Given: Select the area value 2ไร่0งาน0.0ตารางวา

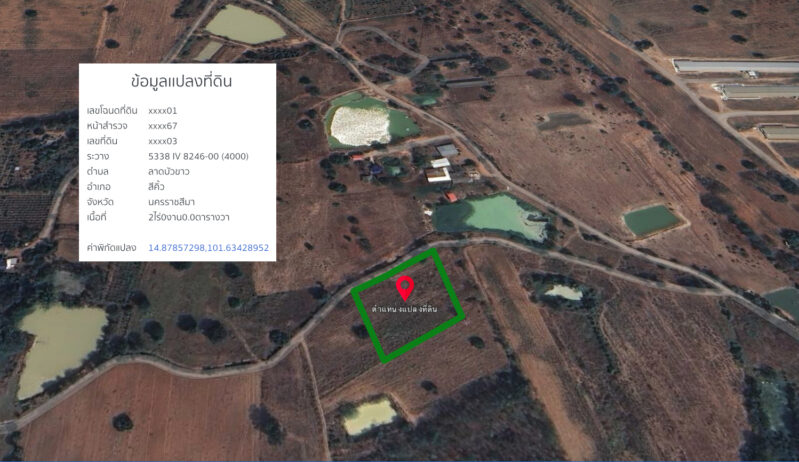Looking at the screenshot, I should (x=189, y=218).
